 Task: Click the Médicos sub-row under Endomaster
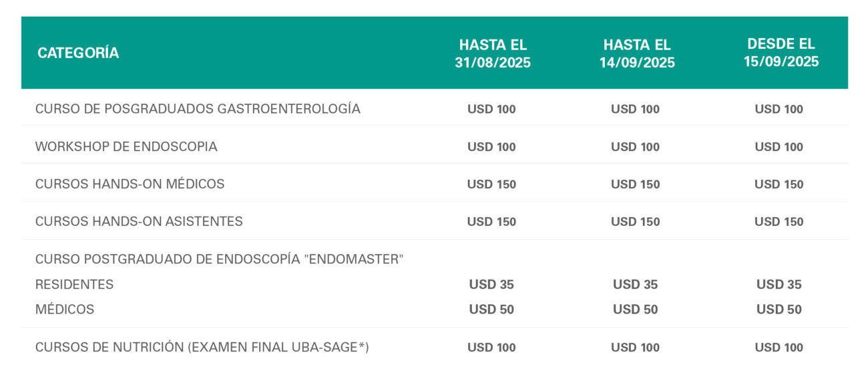(65, 309)
